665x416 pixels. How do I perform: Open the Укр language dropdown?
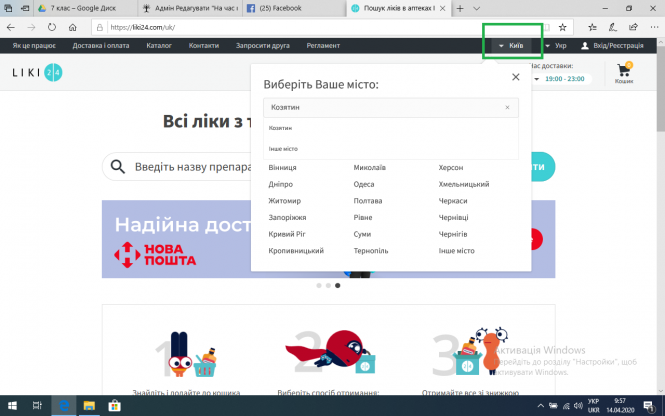click(555, 46)
